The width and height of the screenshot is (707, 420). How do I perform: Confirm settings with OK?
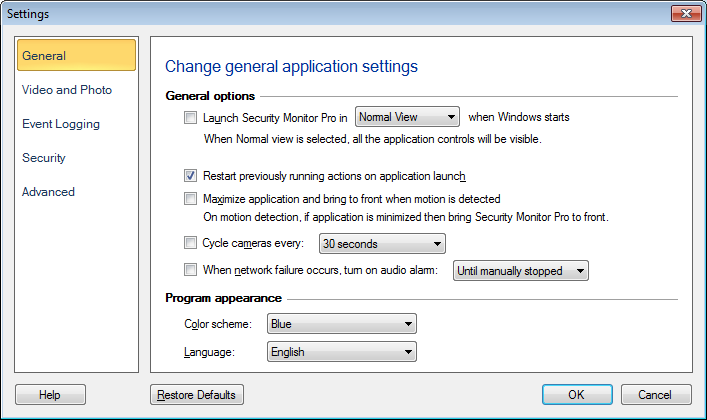(x=576, y=395)
